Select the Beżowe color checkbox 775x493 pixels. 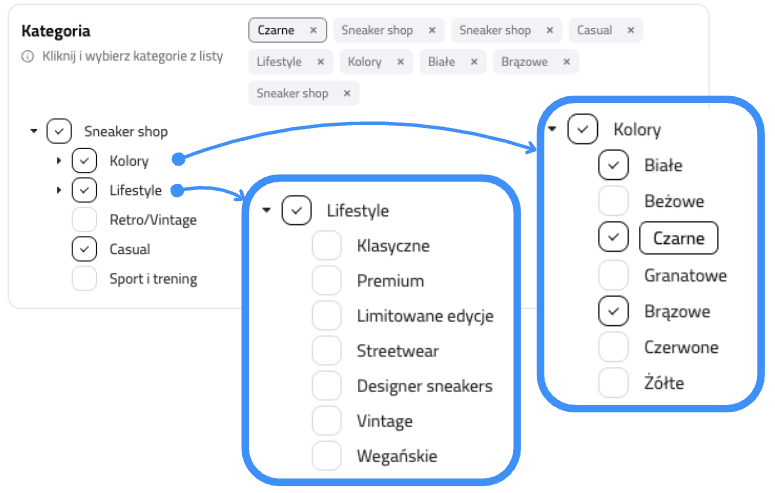tap(613, 201)
